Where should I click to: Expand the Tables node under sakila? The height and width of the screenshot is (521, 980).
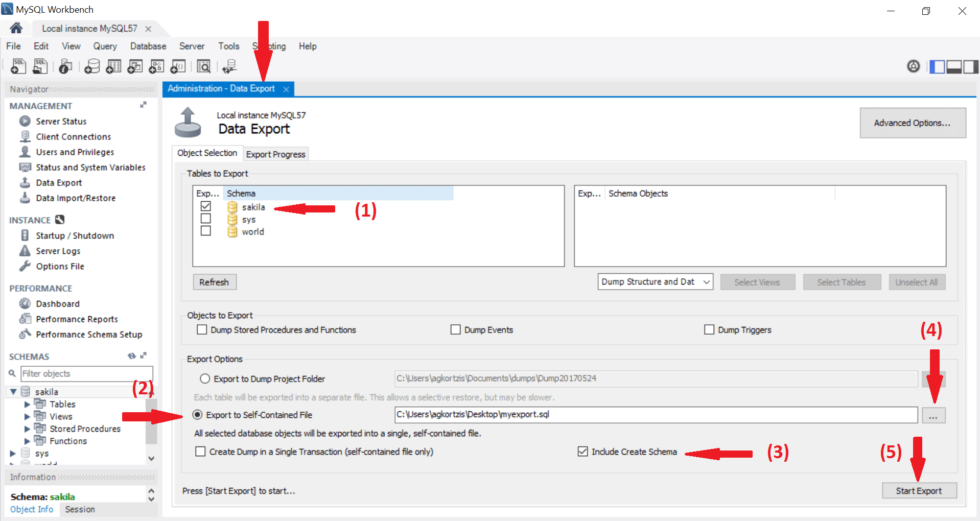click(x=27, y=404)
